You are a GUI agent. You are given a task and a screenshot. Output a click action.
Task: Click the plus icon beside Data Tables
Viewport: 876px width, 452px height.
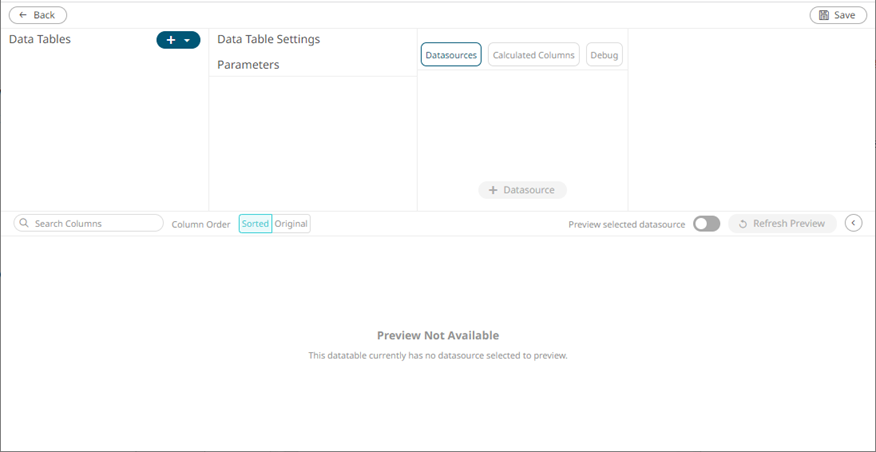pyautogui.click(x=171, y=40)
